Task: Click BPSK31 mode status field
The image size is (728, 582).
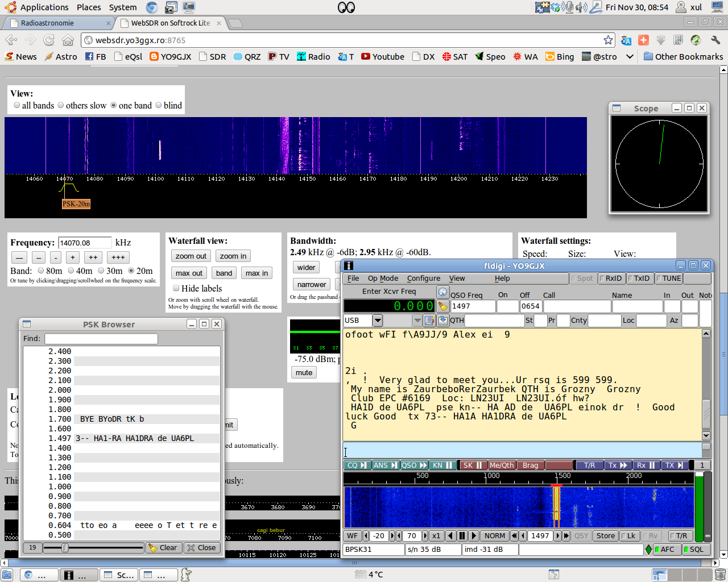Action: [x=374, y=550]
